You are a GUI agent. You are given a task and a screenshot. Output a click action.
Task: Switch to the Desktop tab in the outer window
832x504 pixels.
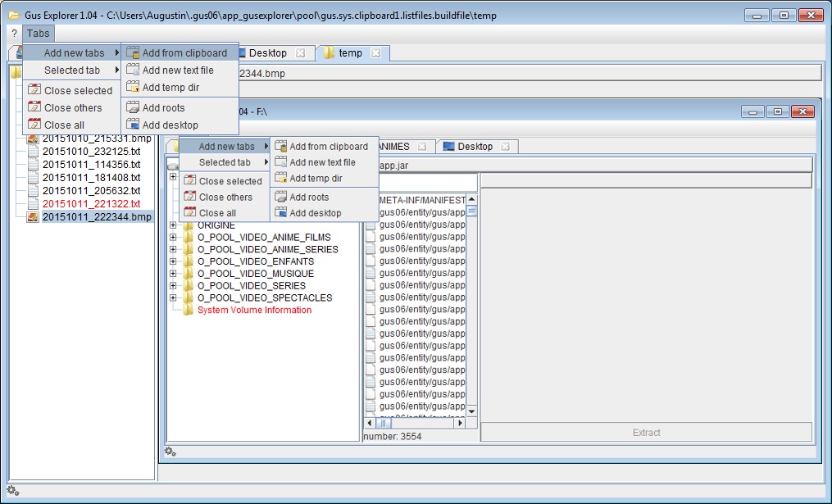point(267,53)
